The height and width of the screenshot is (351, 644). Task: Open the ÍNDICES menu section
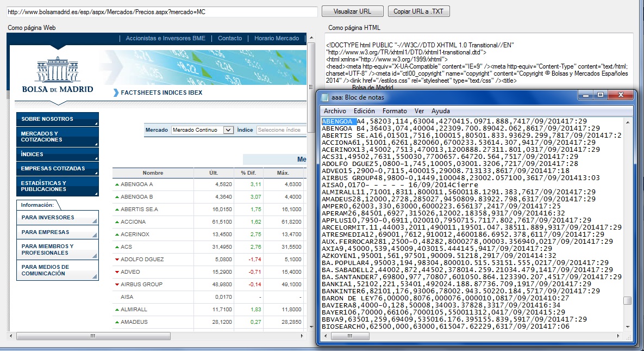click(x=58, y=155)
